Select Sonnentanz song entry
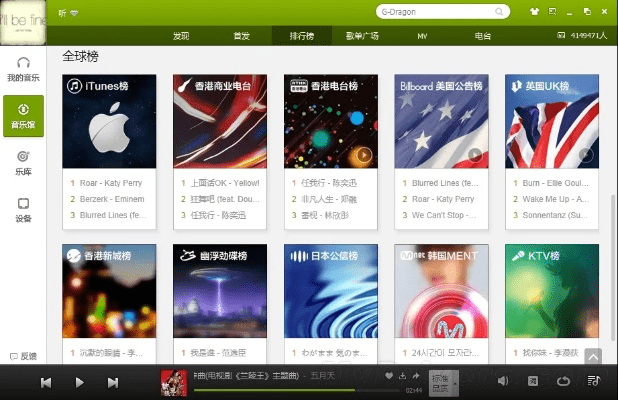 555,215
